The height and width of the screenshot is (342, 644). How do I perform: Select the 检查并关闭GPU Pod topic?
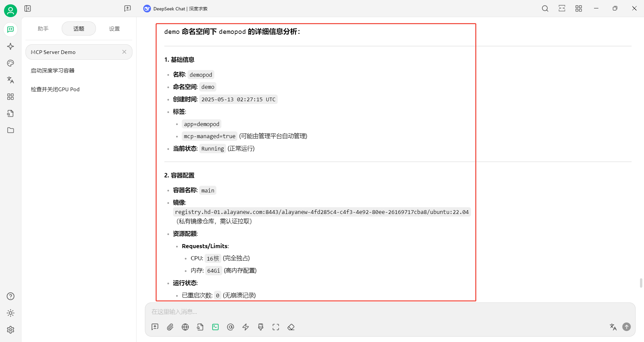55,90
